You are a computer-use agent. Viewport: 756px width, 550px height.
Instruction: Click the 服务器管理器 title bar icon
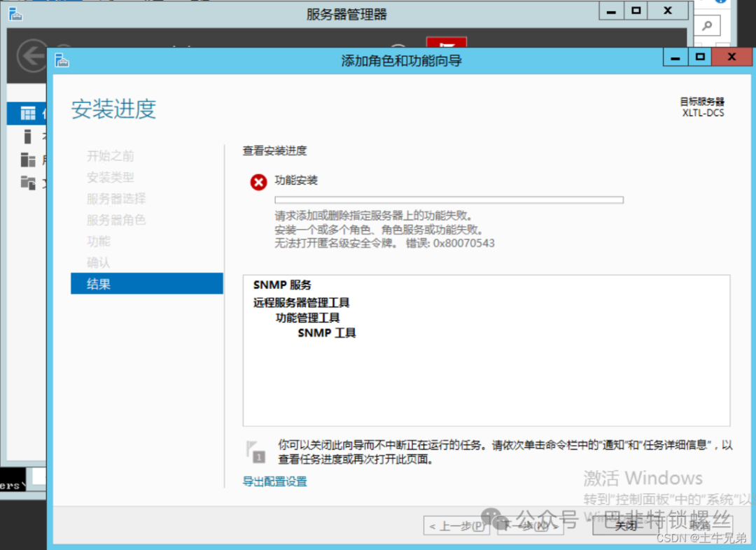[15, 14]
